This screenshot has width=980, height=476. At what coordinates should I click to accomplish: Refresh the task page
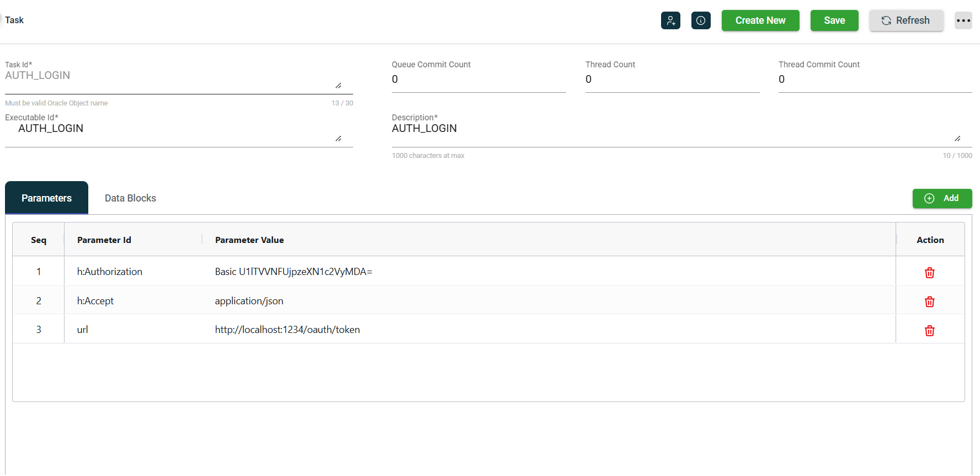click(x=906, y=20)
